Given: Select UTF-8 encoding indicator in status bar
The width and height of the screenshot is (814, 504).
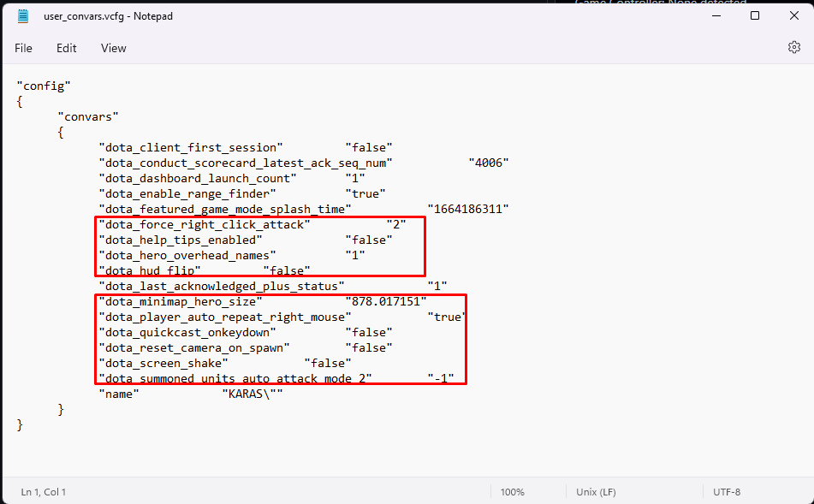Looking at the screenshot, I should tap(726, 491).
